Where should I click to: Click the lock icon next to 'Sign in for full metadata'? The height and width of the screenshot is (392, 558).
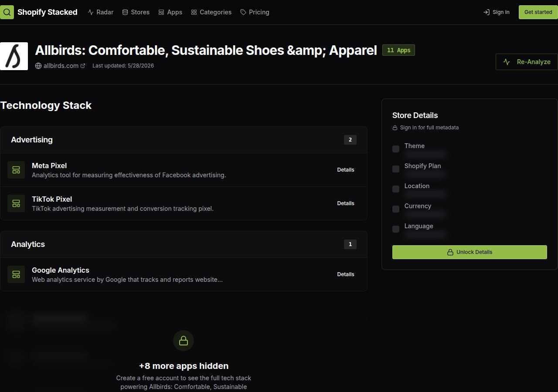[x=395, y=128]
